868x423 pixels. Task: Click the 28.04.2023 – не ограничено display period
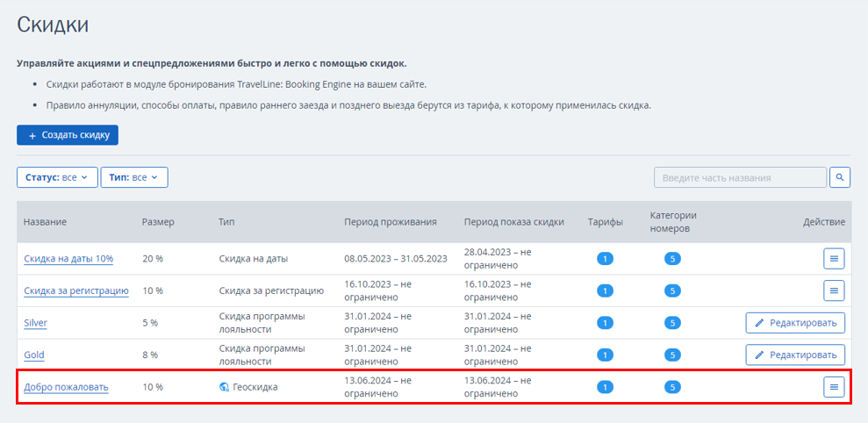click(498, 259)
